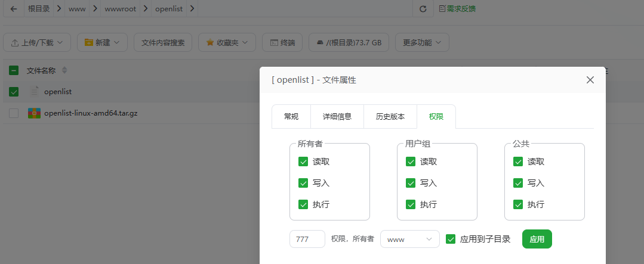Toggle 所有者 读取 permission

[x=303, y=161]
